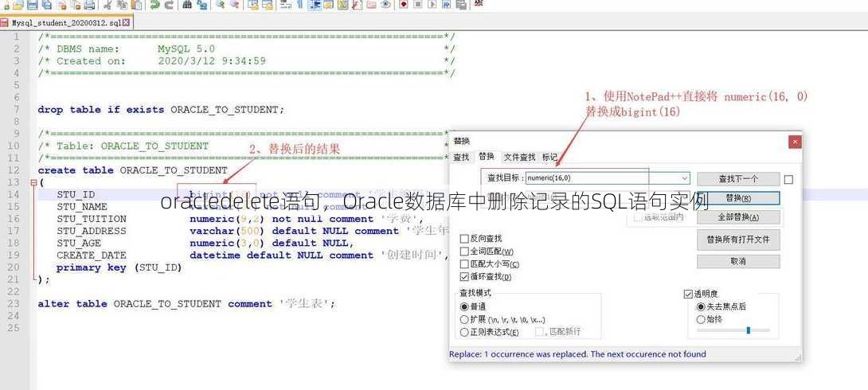Select the 失去焦点后 transparency radio

[701, 306]
